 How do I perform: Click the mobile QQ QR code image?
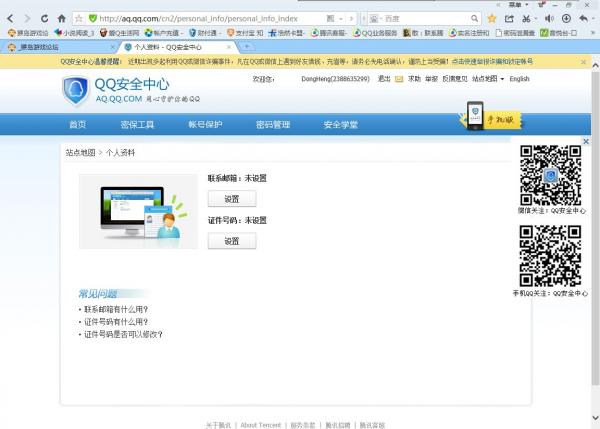(x=550, y=256)
